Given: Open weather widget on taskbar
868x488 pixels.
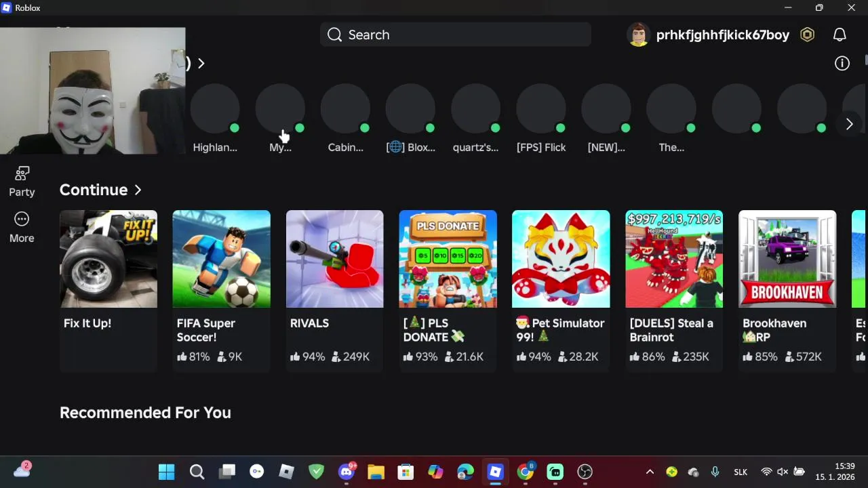Looking at the screenshot, I should tap(22, 470).
